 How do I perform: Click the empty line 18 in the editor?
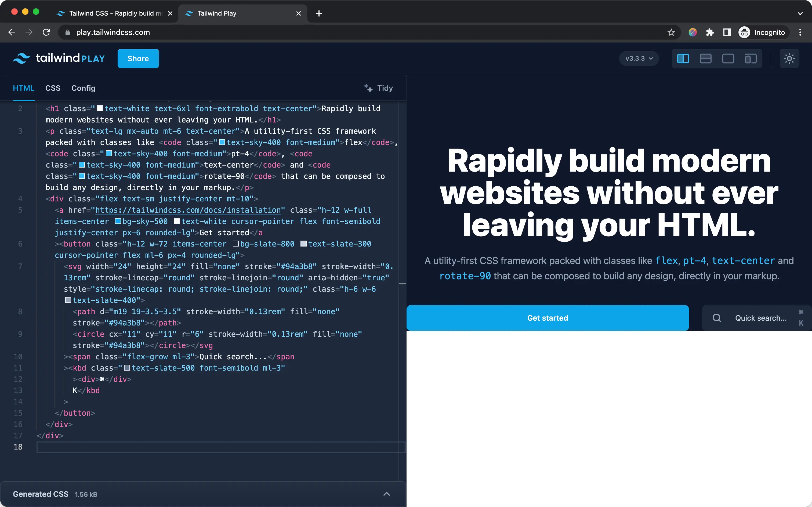pyautogui.click(x=221, y=447)
